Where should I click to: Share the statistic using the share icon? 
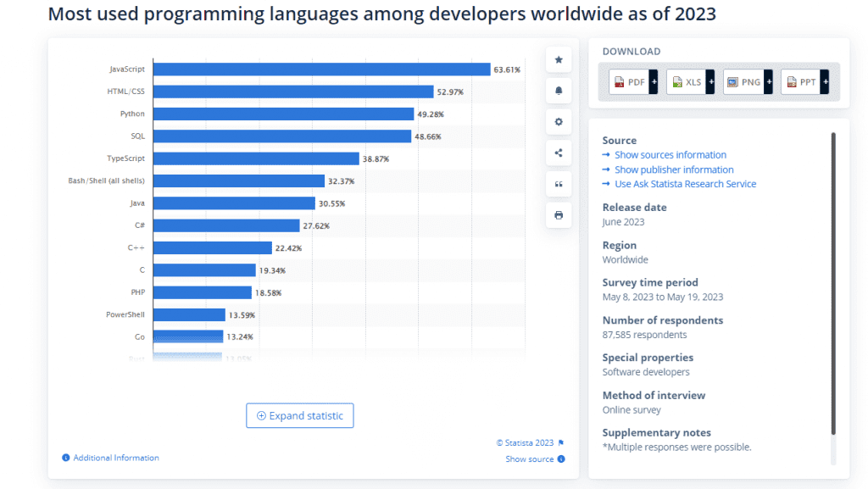click(x=558, y=153)
